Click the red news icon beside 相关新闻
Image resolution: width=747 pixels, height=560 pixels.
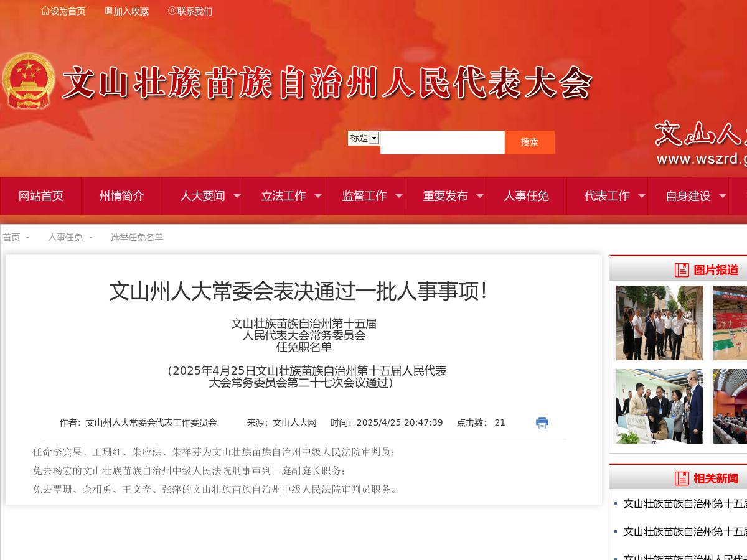pos(682,478)
